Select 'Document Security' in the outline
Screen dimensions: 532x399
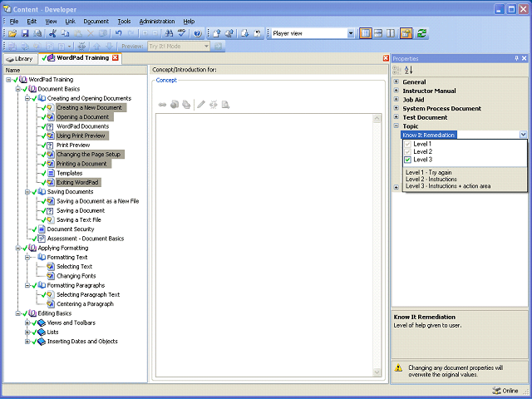point(71,229)
